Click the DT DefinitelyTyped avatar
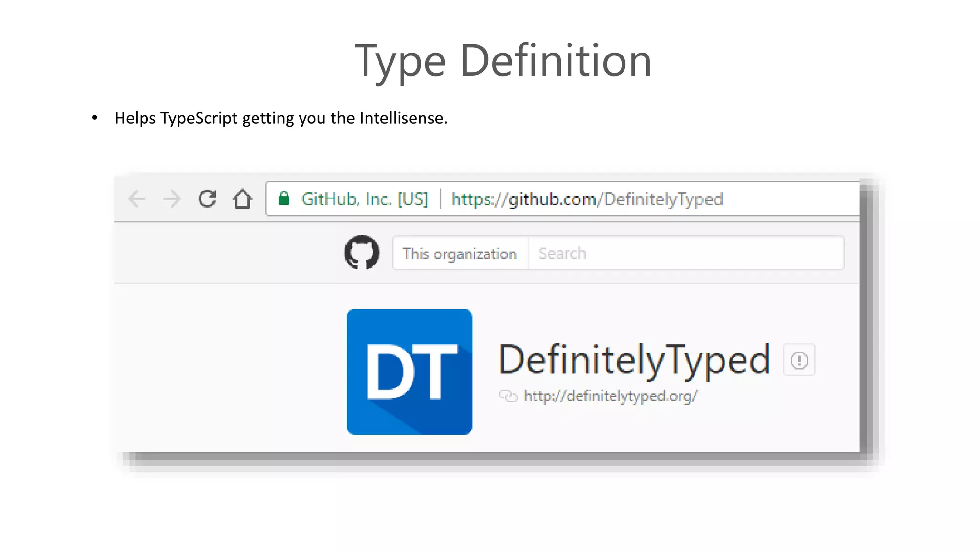The height and width of the screenshot is (551, 980). [410, 372]
